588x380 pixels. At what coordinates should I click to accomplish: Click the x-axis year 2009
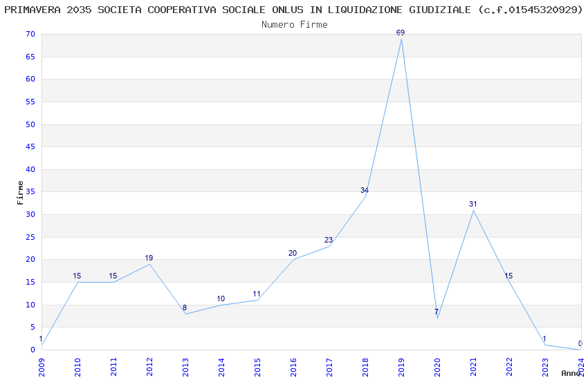(x=42, y=367)
